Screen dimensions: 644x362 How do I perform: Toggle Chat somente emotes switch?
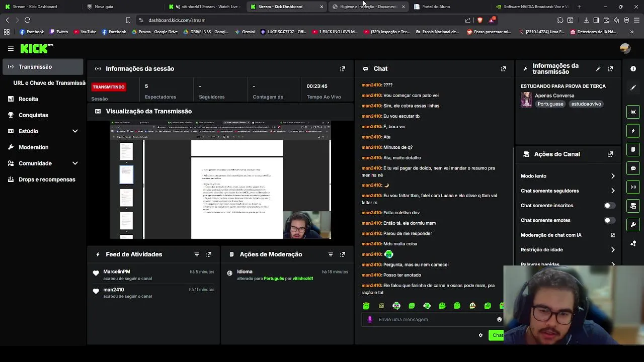(x=609, y=220)
